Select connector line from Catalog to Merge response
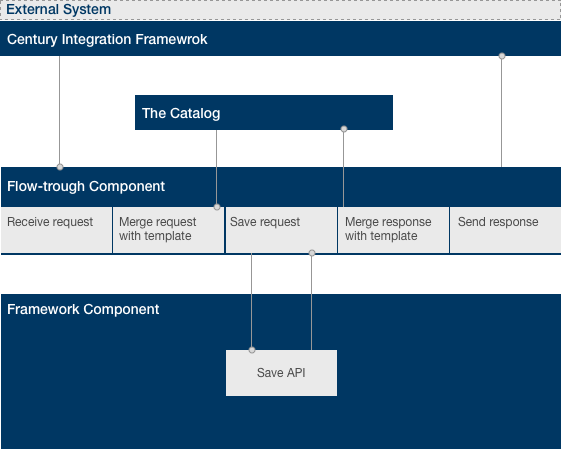 tap(343, 169)
